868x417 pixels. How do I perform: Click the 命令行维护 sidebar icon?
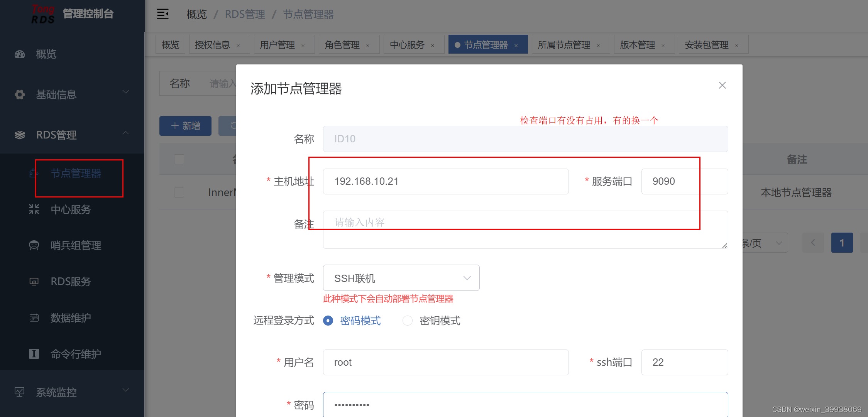click(x=34, y=354)
